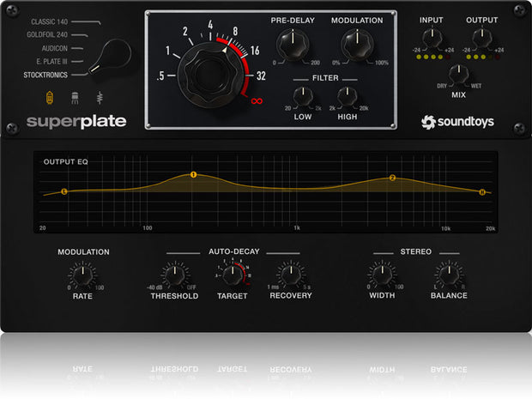Click the Soundtoys logo
The height and width of the screenshot is (399, 532).
coord(457,122)
